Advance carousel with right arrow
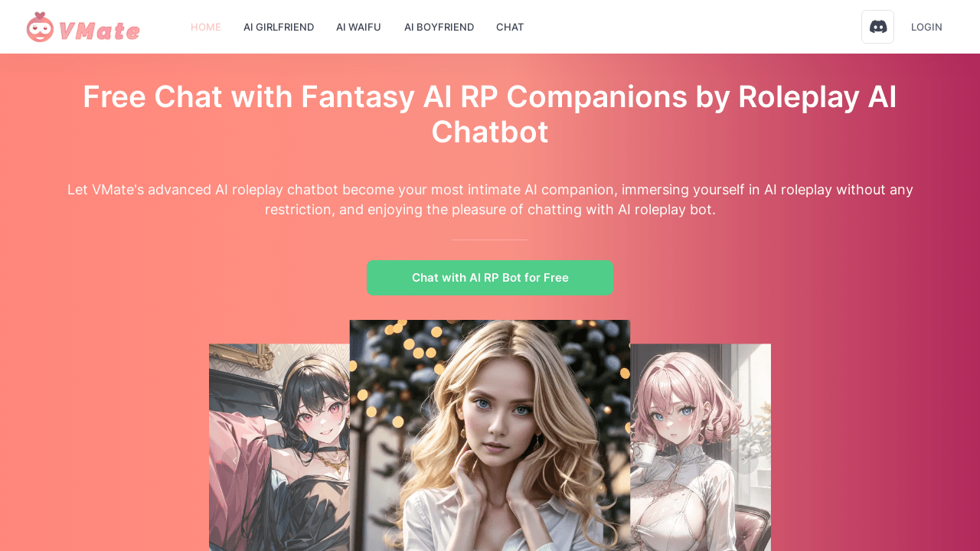980x551 pixels. tap(745, 461)
